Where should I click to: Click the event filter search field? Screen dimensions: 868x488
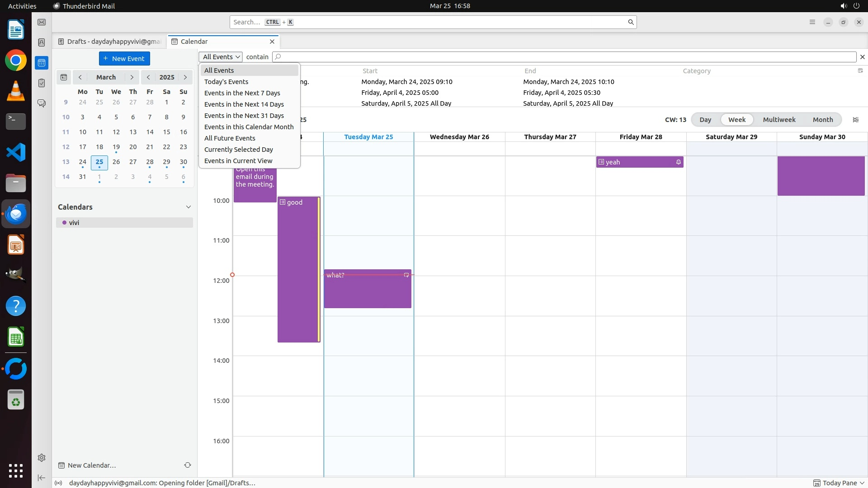[x=565, y=57]
